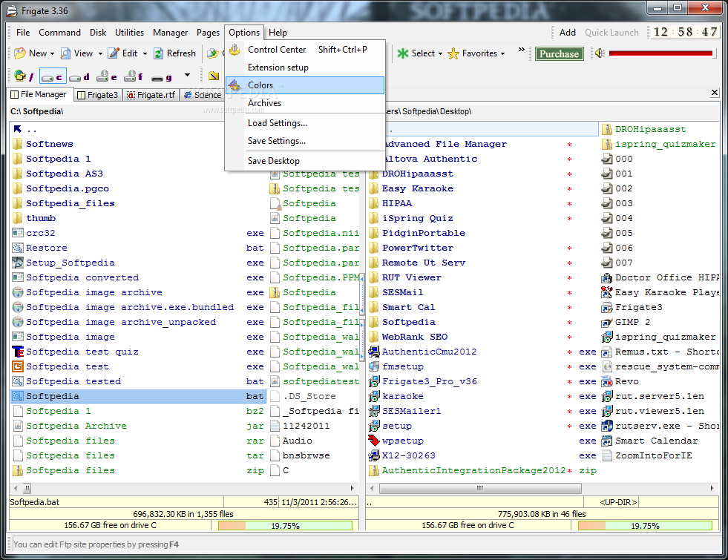
Task: Click the Easy Karaoke Player shortcut icon
Action: point(607,292)
